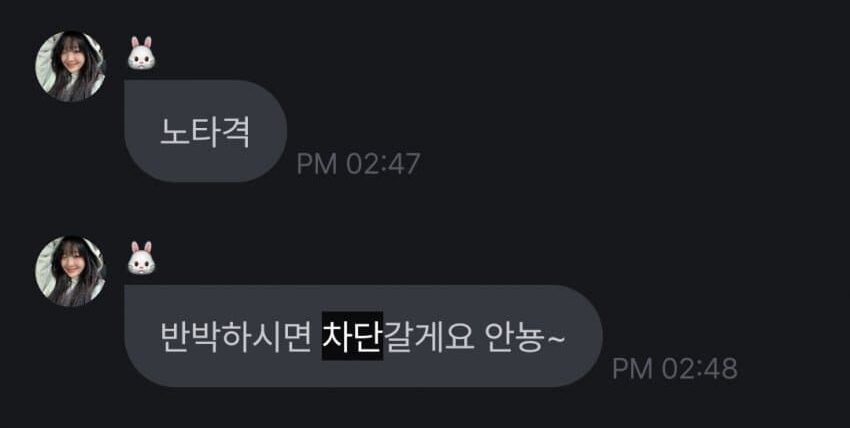The height and width of the screenshot is (428, 850).
Task: Tap rabbit emoji name above 노타격
Action: pyautogui.click(x=141, y=53)
